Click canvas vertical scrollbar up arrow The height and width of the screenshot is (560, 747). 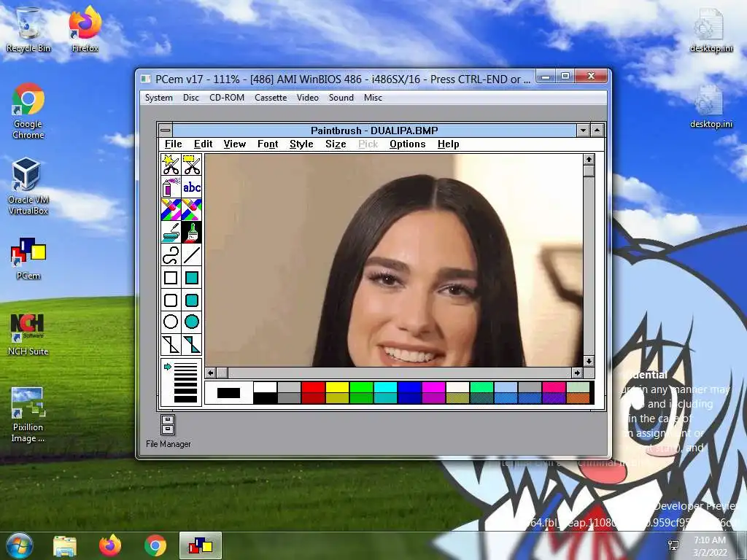pos(589,160)
